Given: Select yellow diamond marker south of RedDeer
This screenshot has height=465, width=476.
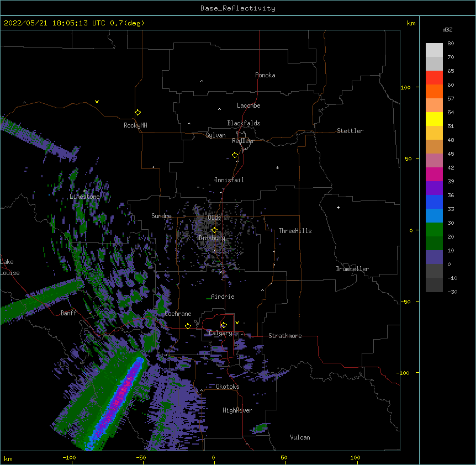Looking at the screenshot, I should [x=235, y=155].
